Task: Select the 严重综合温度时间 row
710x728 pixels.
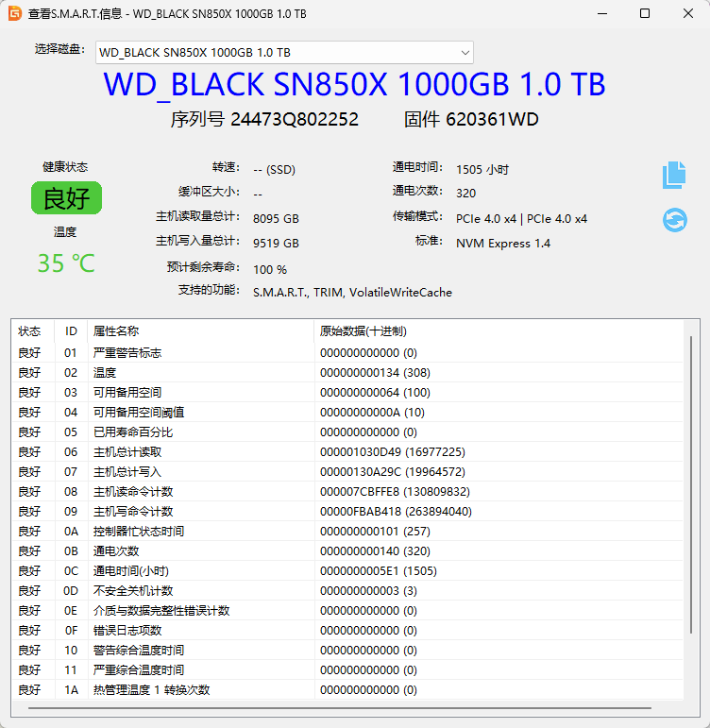Action: click(347, 670)
